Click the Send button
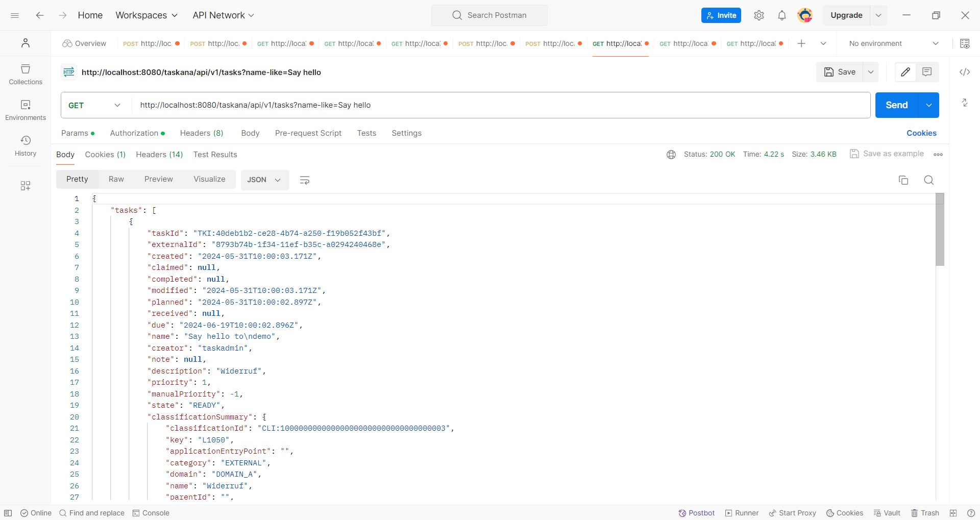This screenshot has height=520, width=980. pos(897,105)
